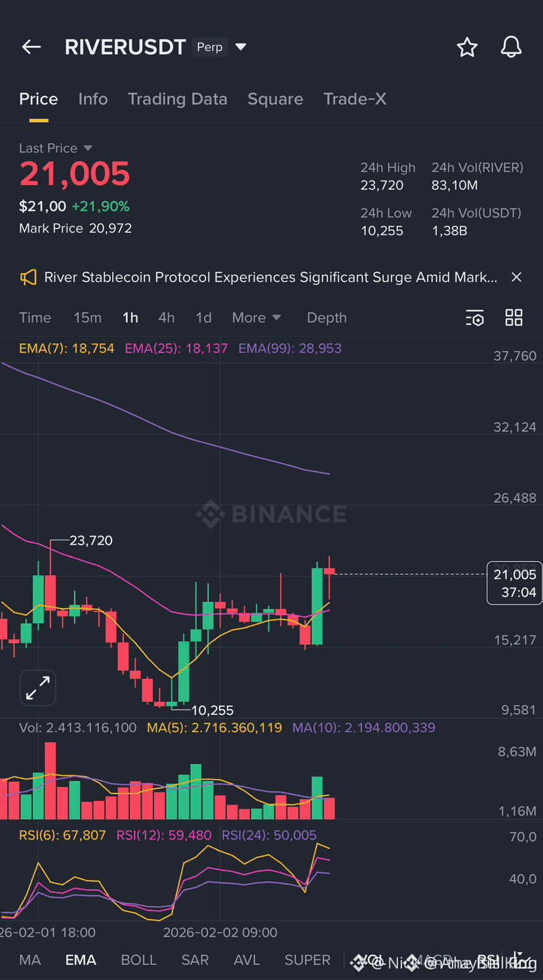
Task: Switch to the Info tab
Action: pos(93,99)
